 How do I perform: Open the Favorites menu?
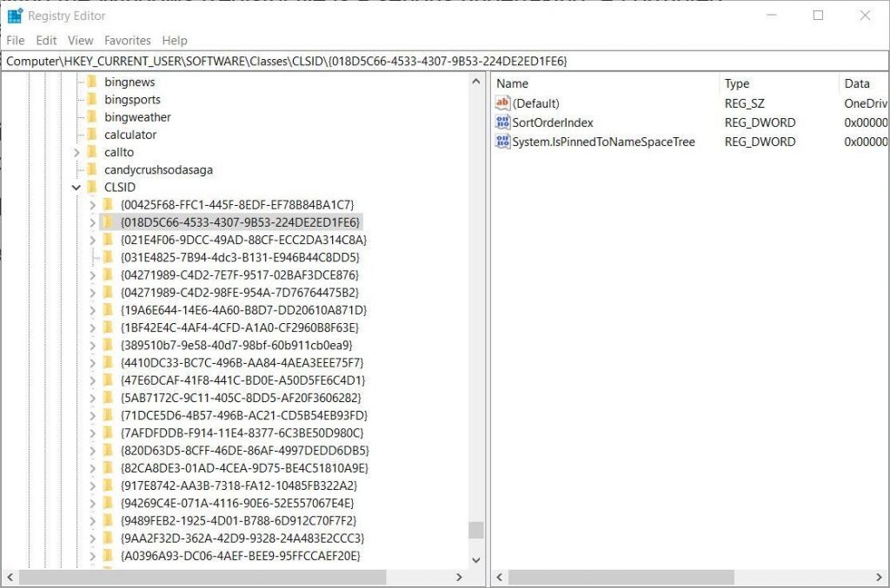coord(127,40)
